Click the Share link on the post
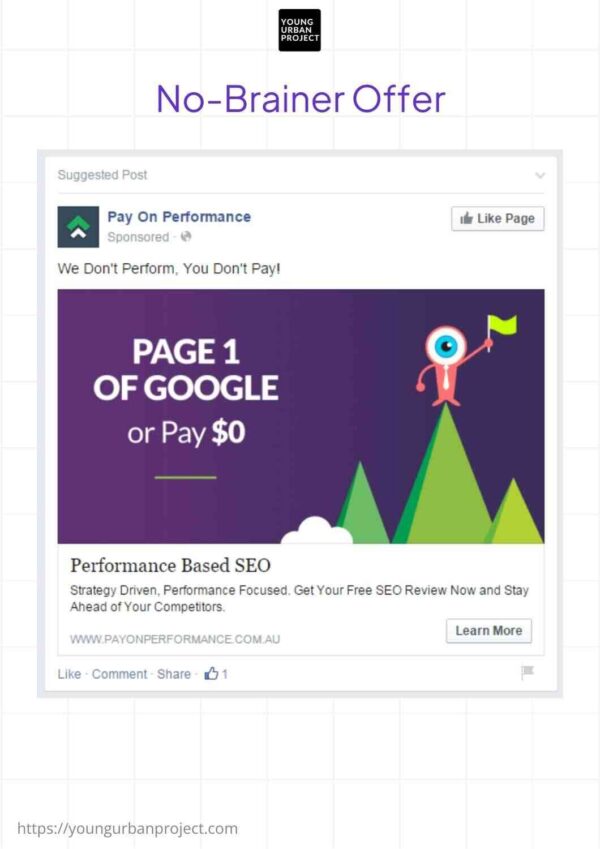The width and height of the screenshot is (600, 849). point(173,674)
